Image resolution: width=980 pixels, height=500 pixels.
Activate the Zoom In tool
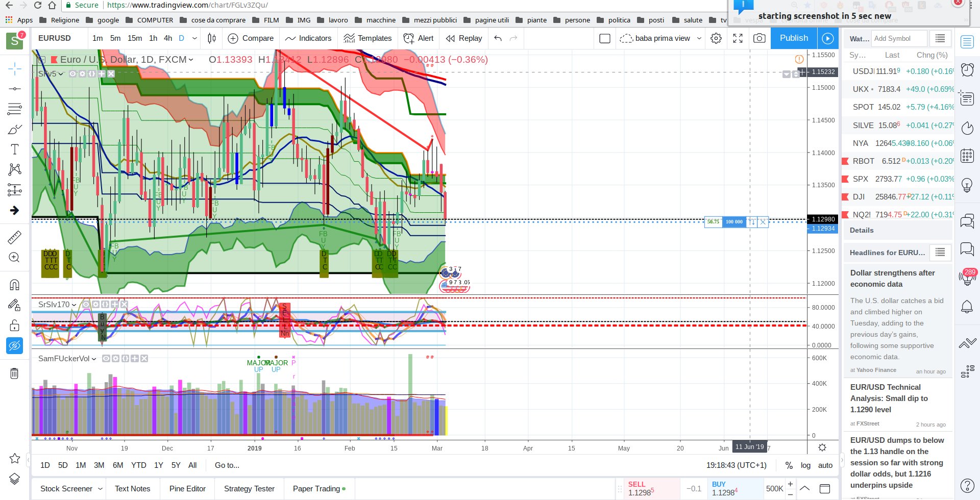pyautogui.click(x=14, y=257)
